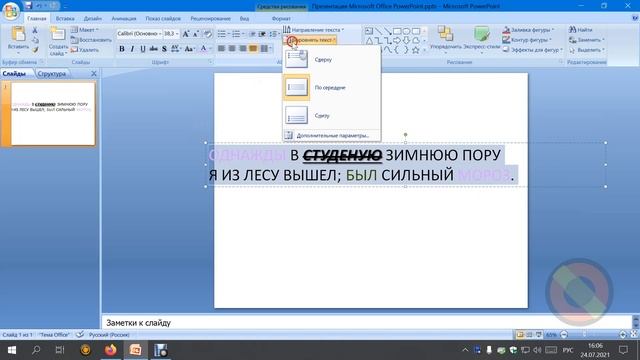This screenshot has width=640, height=360.
Task: Click Заменить replace button
Action: pyautogui.click(x=587, y=40)
